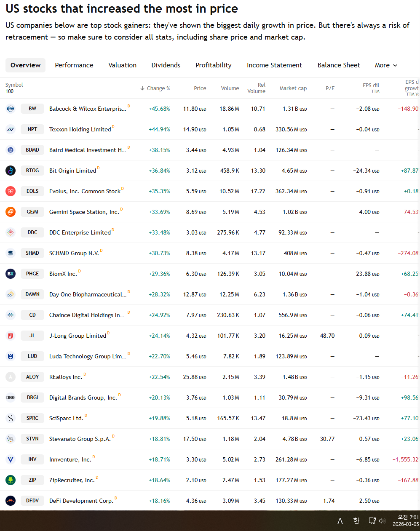Sort by Market cap column header
The width and height of the screenshot is (420, 531).
(x=293, y=88)
